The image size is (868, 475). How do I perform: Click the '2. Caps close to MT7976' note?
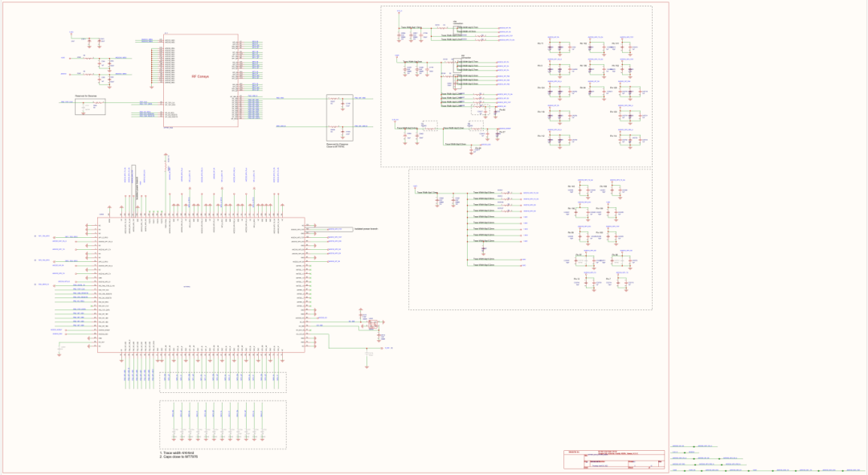[x=178, y=457]
